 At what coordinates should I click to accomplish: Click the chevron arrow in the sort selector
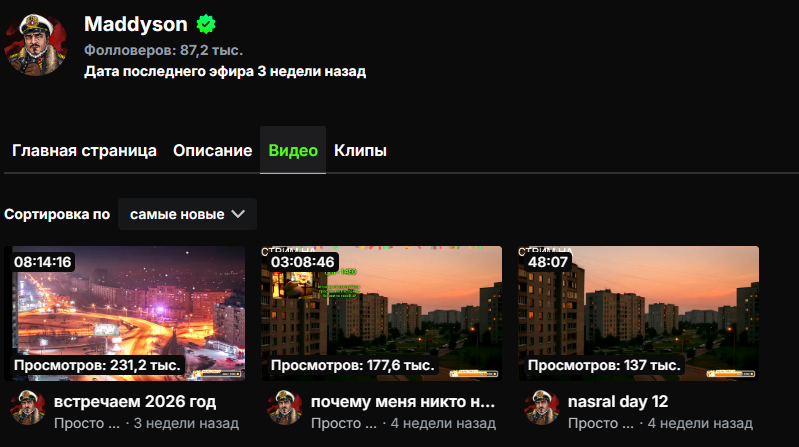pos(238,214)
